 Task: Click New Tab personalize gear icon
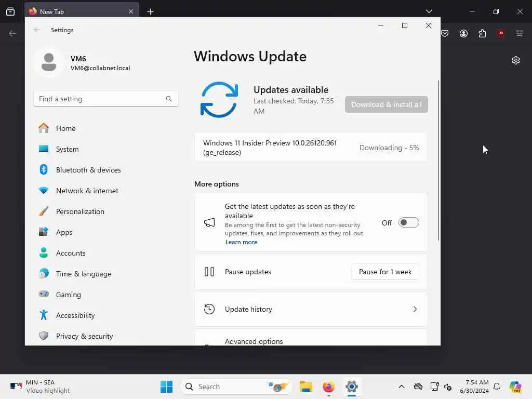pyautogui.click(x=516, y=60)
